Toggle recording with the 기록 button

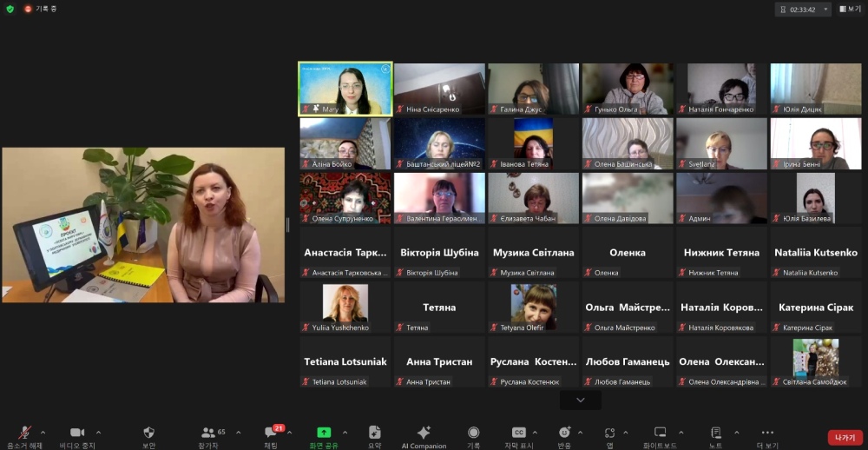pos(473,433)
